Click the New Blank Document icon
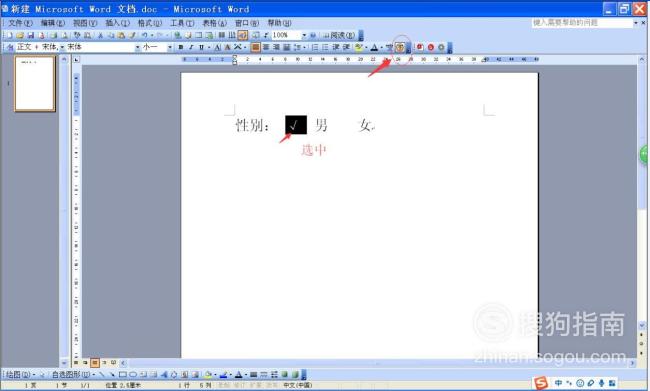650x391 pixels. [9, 35]
